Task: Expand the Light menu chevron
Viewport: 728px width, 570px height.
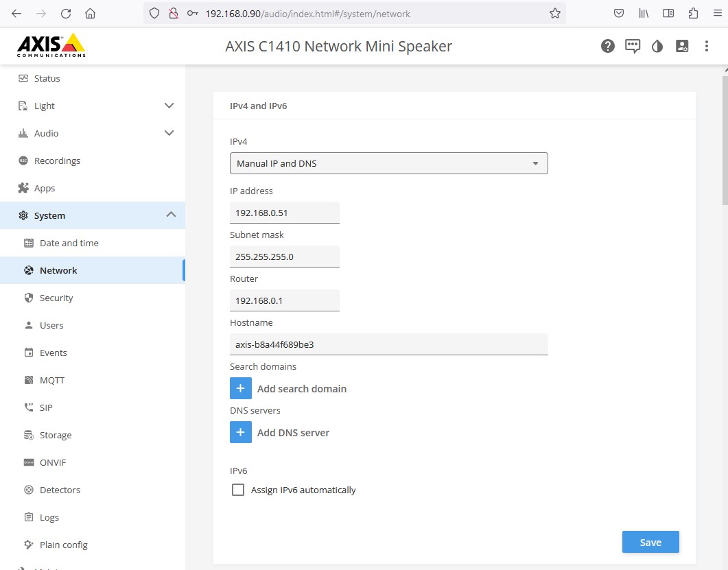Action: (x=169, y=106)
